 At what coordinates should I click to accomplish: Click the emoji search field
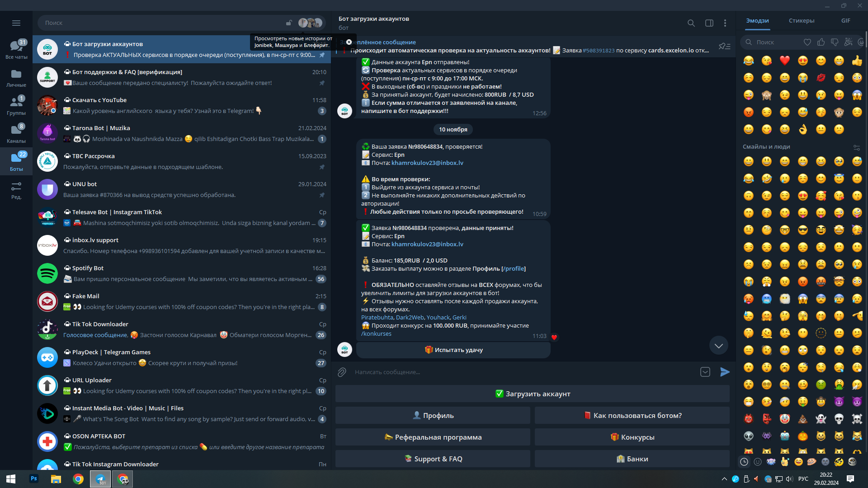click(x=773, y=42)
